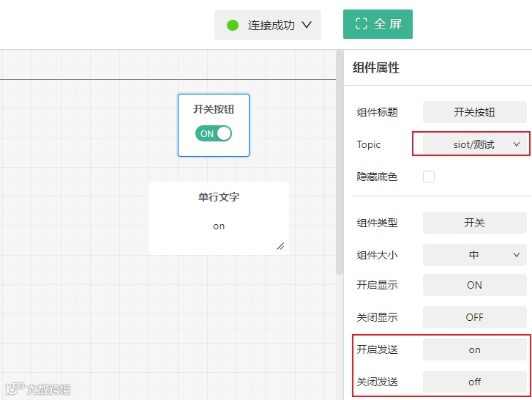Open the 连接成功 connection dropdown
Screen dimensions: 532x400
point(268,25)
